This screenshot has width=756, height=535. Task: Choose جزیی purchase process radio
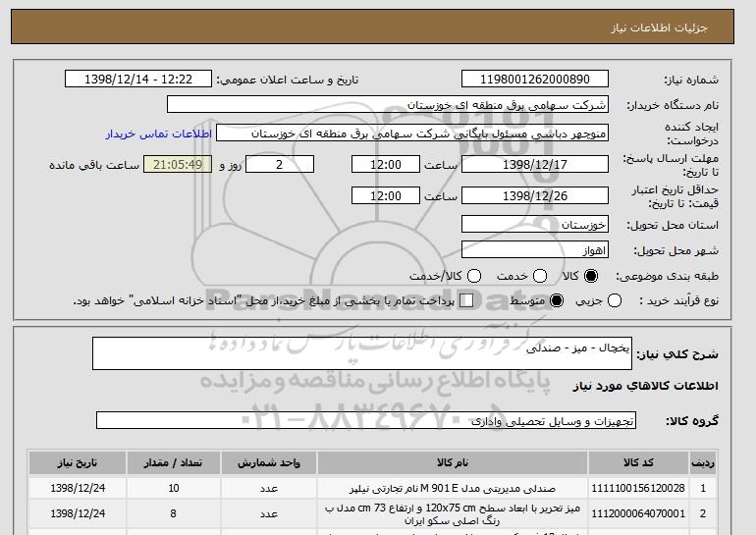615,300
